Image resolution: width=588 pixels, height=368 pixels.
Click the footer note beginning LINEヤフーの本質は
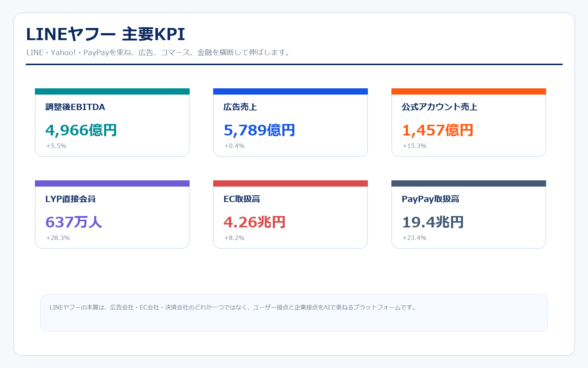(233, 307)
